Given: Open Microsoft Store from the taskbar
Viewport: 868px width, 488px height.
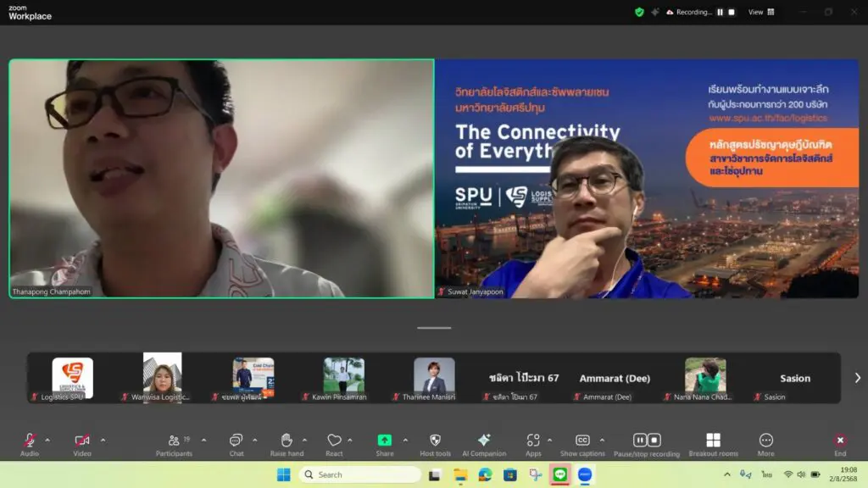Looking at the screenshot, I should (x=509, y=474).
